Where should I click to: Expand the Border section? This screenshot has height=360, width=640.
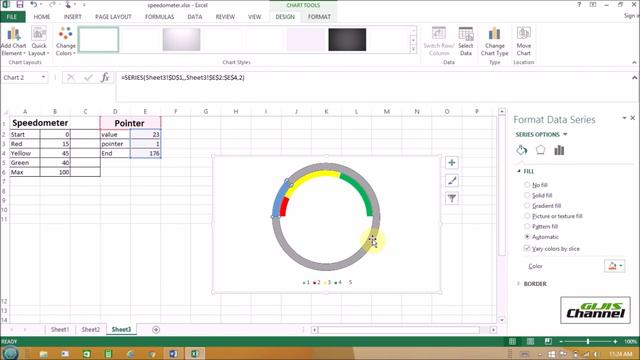519,284
